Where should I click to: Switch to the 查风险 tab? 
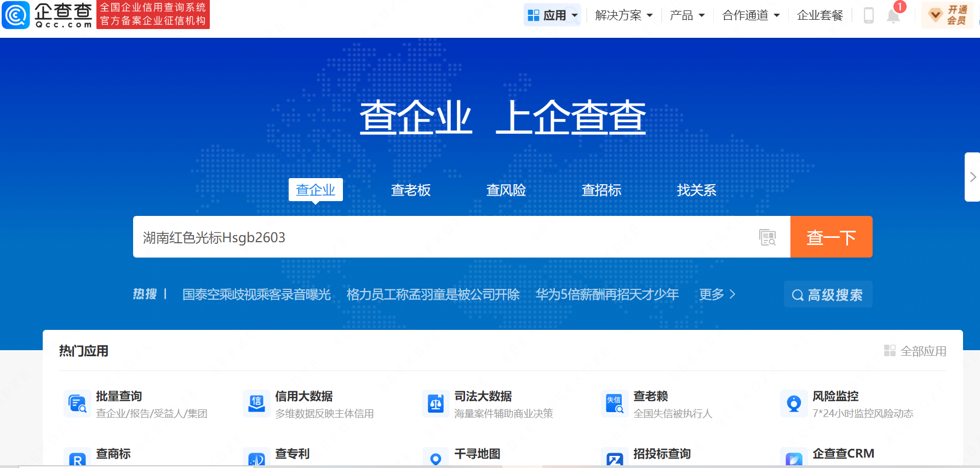(x=506, y=190)
